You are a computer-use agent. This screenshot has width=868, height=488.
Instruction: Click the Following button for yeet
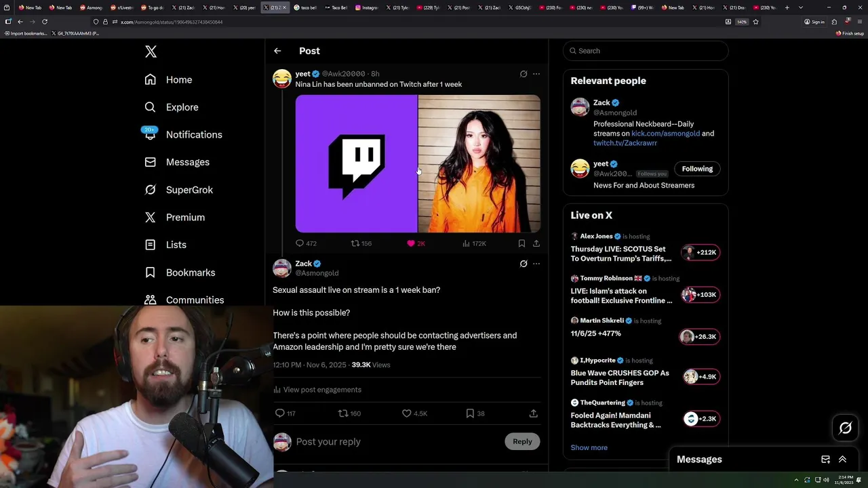(697, 169)
